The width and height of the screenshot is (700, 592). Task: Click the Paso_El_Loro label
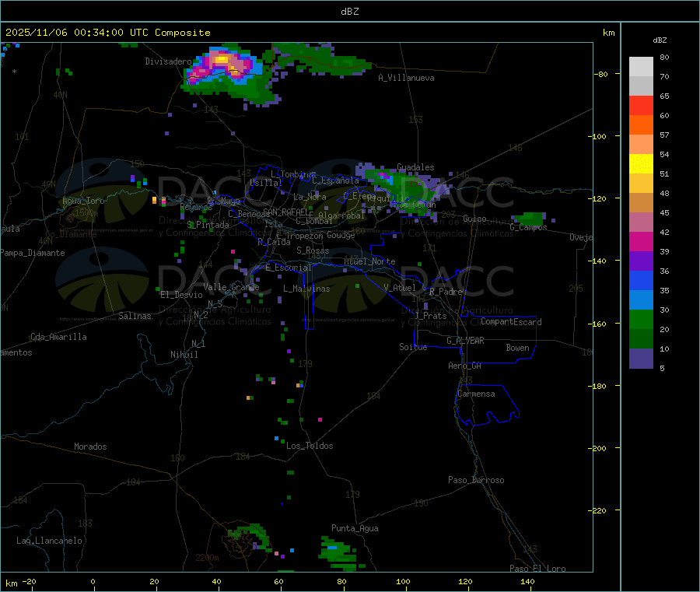coord(537,569)
